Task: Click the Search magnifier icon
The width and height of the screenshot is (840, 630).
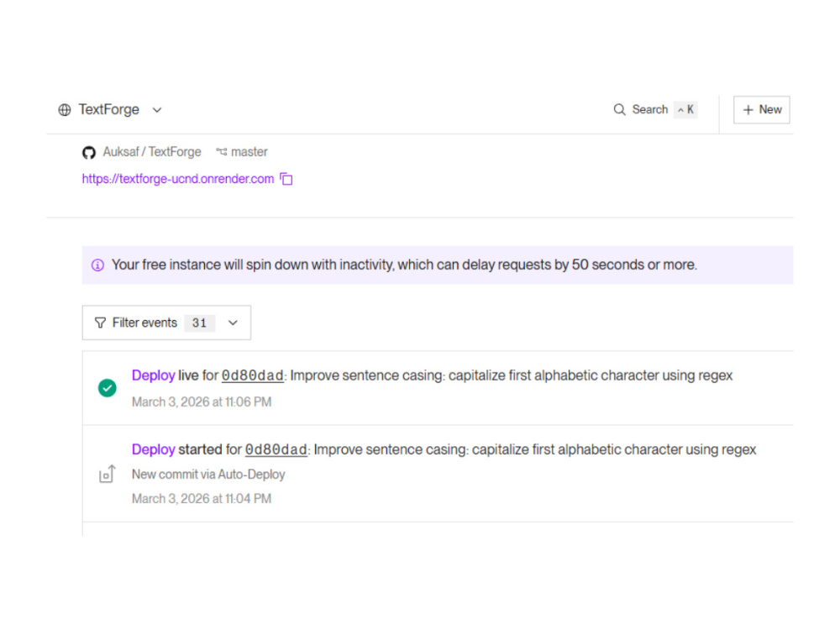Action: coord(619,110)
